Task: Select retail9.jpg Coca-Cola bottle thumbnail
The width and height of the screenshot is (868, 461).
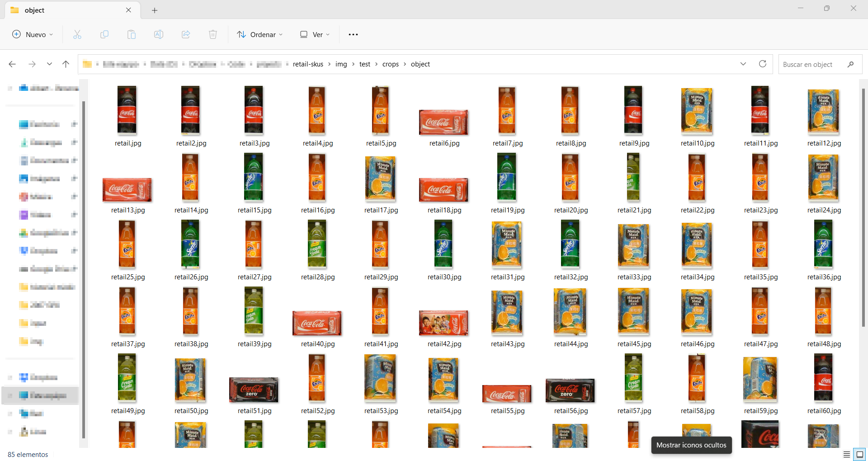Action: coord(633,110)
